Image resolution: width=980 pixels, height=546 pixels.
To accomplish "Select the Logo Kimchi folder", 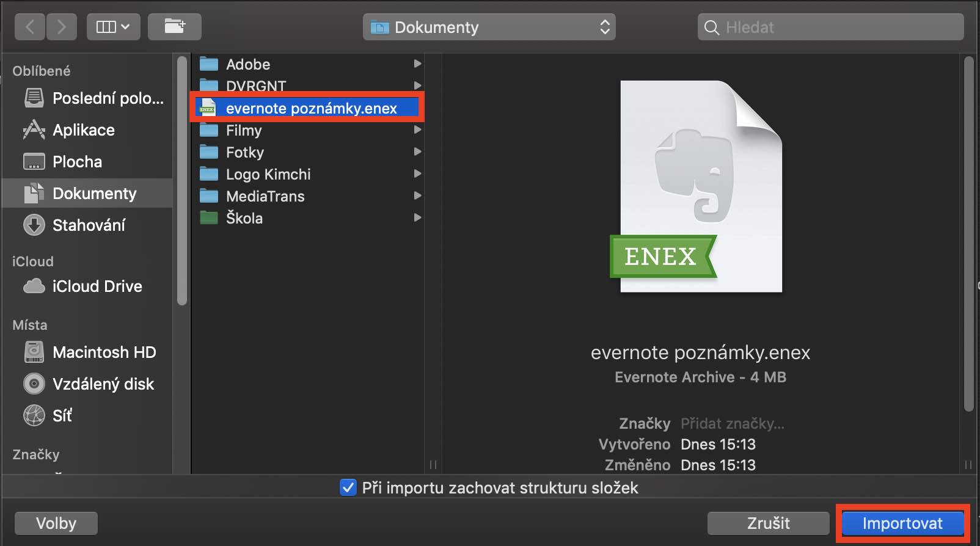I will pos(308,174).
